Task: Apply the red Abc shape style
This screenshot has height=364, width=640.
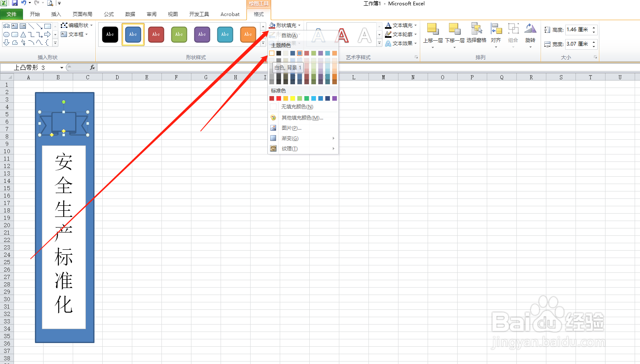Action: click(x=156, y=35)
